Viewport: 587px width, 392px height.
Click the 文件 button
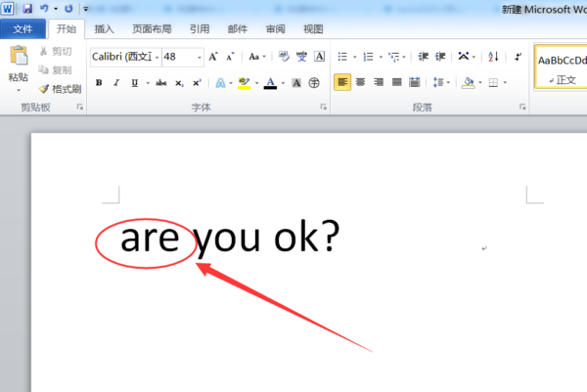click(23, 29)
